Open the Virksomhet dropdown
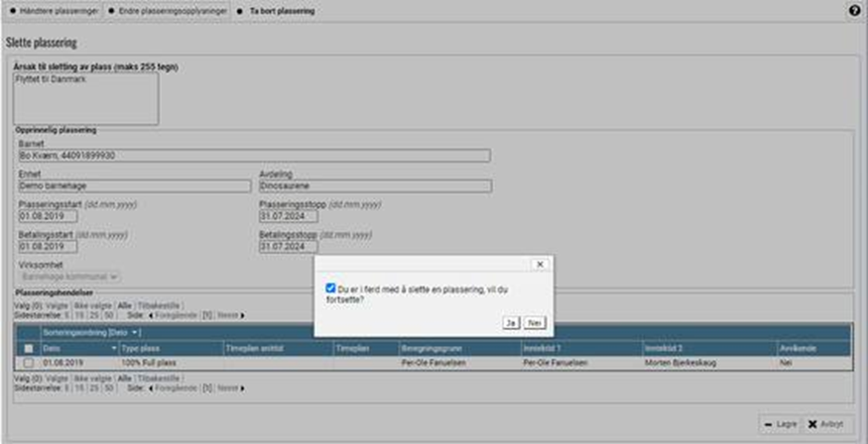This screenshot has height=444, width=868. pos(69,277)
